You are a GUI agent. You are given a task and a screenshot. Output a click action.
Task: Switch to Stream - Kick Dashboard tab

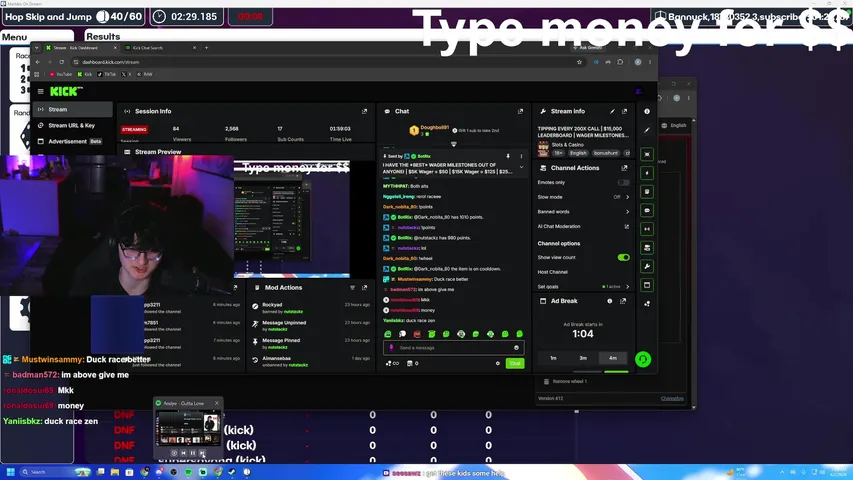pos(82,48)
